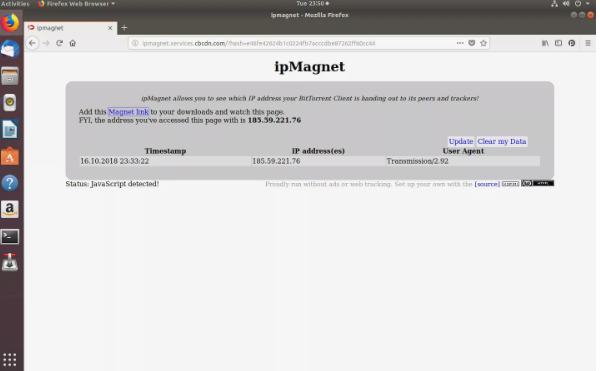
Task: Open the network status tray icon
Action: (x=554, y=4)
